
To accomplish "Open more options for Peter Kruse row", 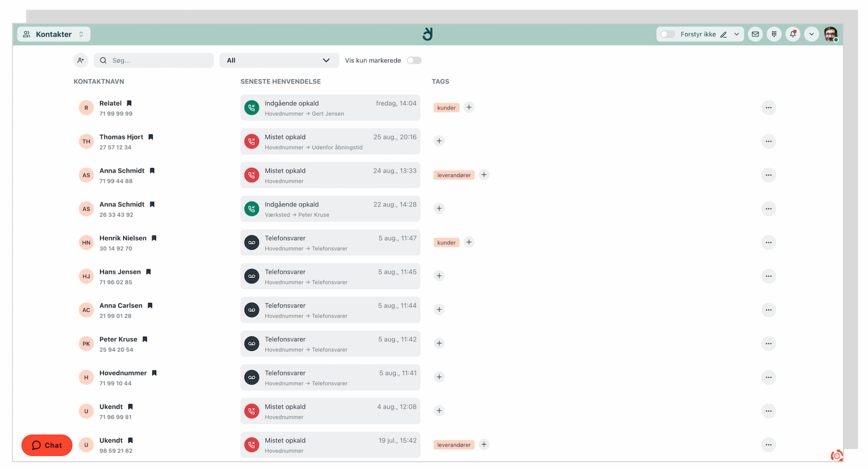I will [769, 344].
